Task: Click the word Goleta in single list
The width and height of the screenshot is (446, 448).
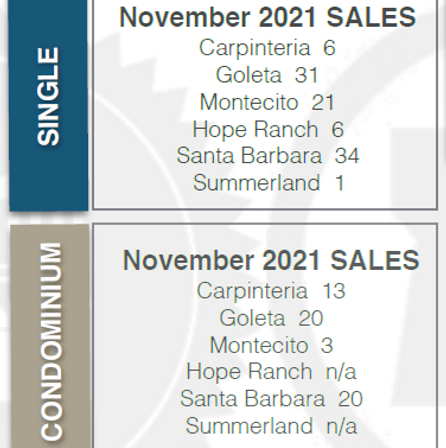Action: click(x=248, y=75)
